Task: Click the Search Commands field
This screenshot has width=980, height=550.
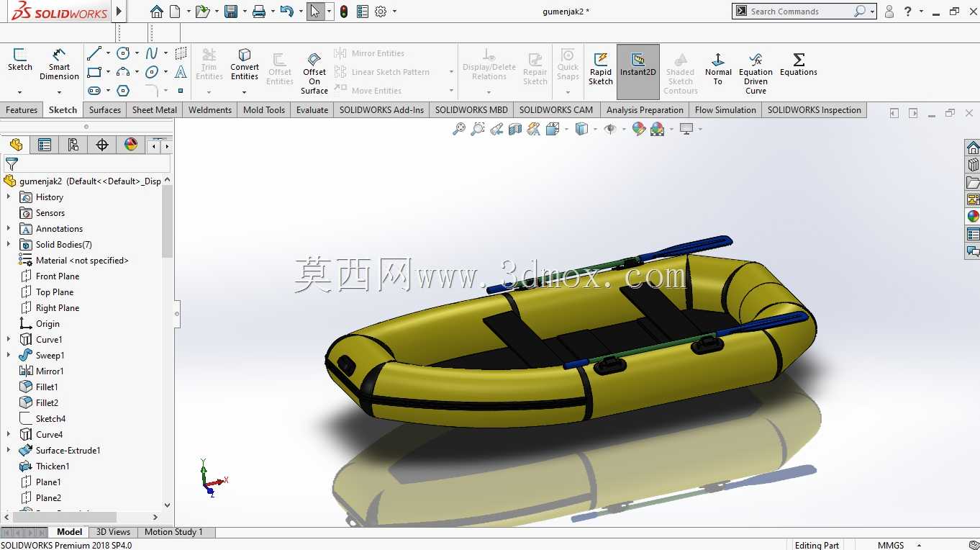Action: coord(800,12)
